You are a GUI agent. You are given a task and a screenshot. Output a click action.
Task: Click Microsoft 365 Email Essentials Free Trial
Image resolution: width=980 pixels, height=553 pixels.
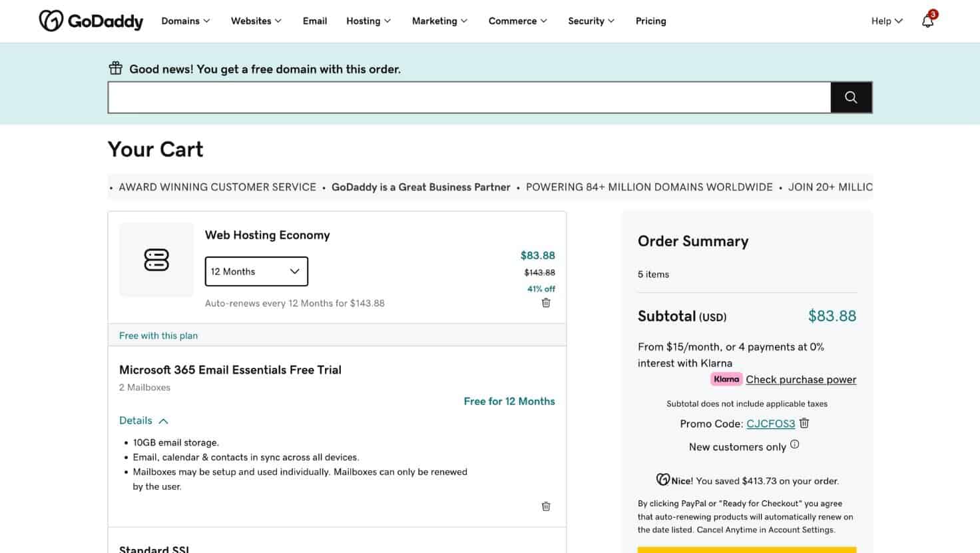click(x=230, y=370)
